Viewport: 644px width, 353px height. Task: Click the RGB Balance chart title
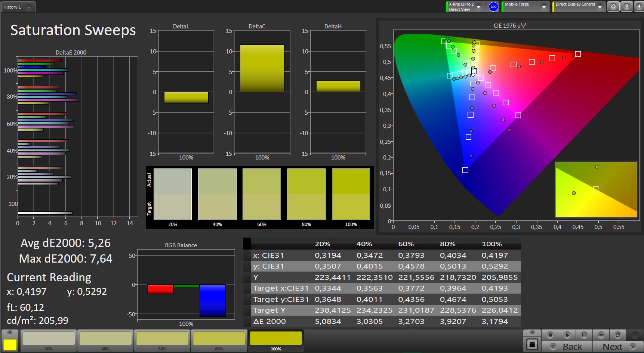181,245
